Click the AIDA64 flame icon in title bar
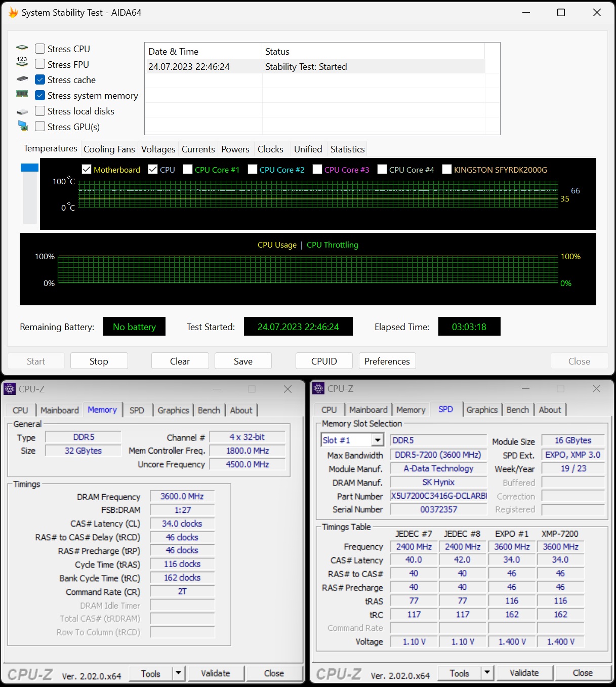The height and width of the screenshot is (687, 616). pos(13,12)
